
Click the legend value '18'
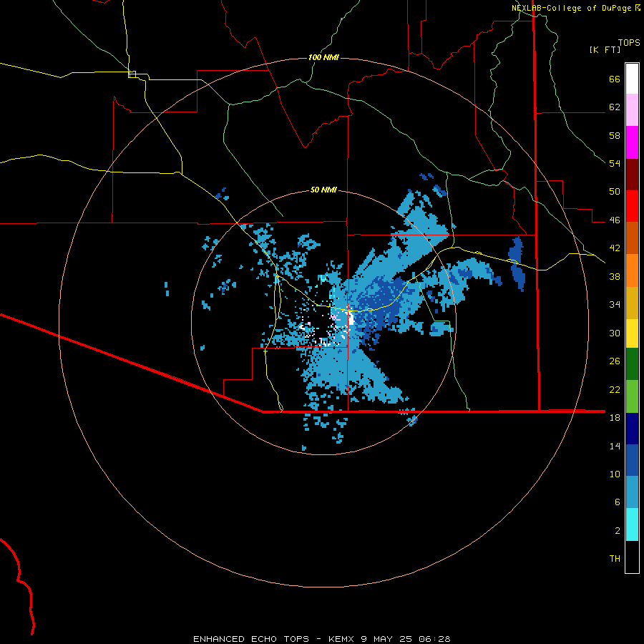615,418
